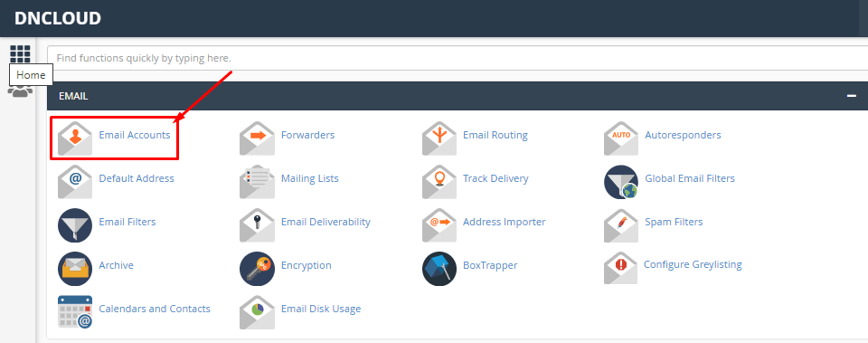The width and height of the screenshot is (868, 343).
Task: Click the Email Routing icon
Action: coord(439,138)
